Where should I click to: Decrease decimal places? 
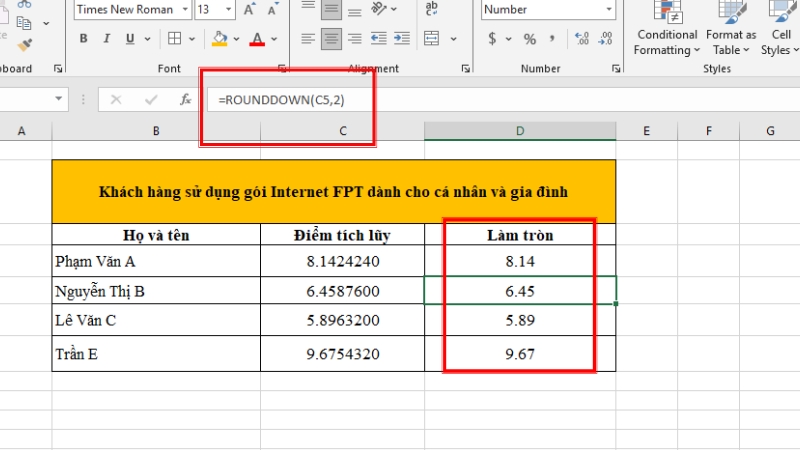point(605,39)
